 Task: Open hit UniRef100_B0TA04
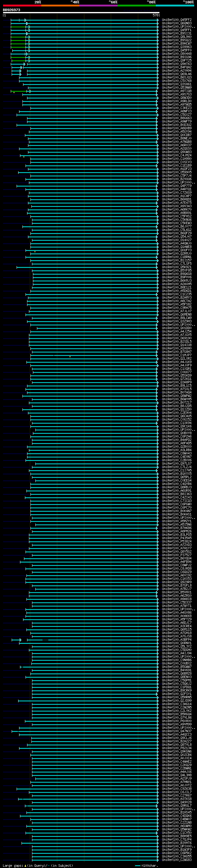pos(177,392)
